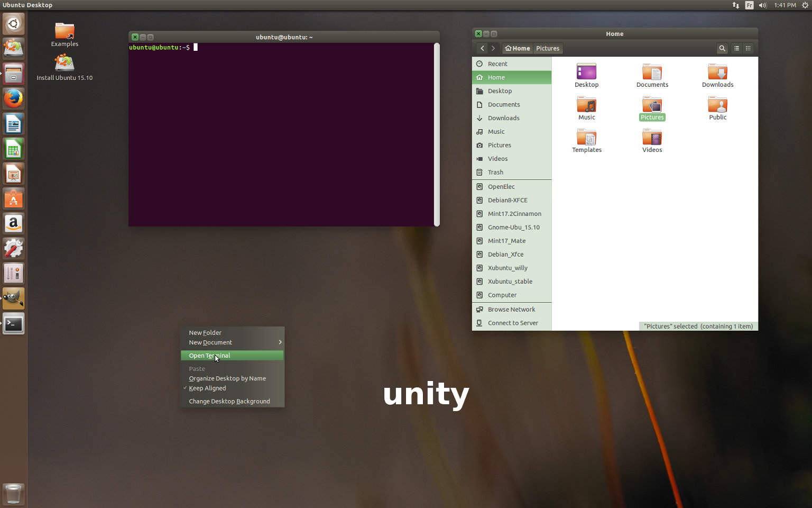
Task: Select the highlighted Pictures folder icon
Action: click(652, 108)
